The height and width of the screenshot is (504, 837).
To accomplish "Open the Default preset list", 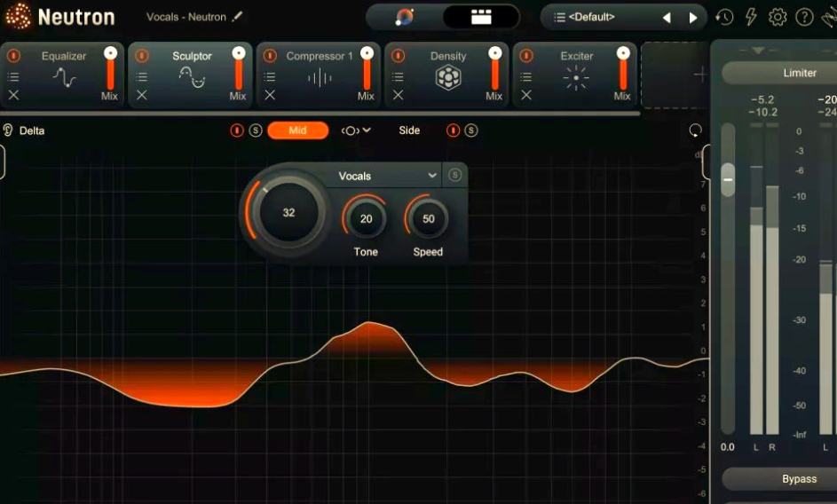I will (591, 17).
